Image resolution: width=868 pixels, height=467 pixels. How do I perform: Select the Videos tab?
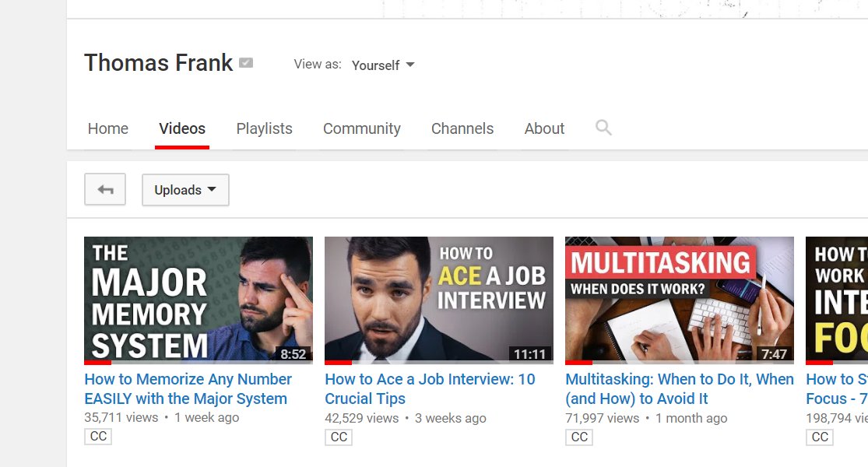pos(182,128)
